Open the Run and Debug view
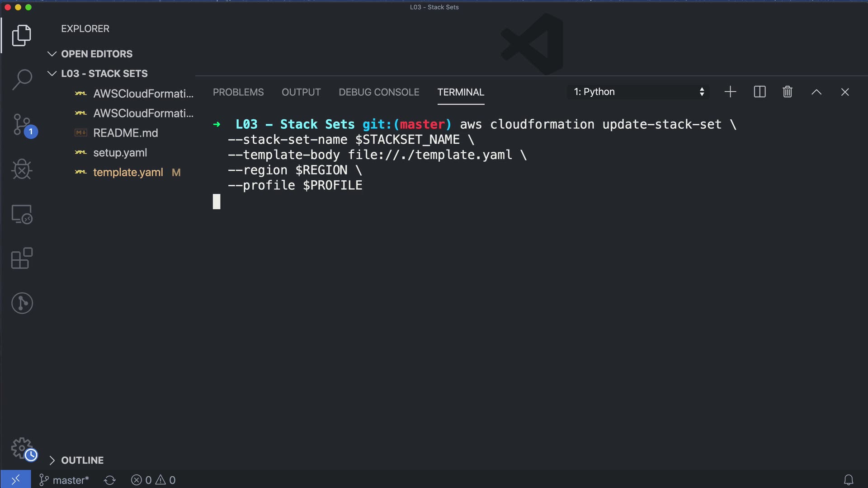Screen dimensions: 868x488 (x=22, y=169)
